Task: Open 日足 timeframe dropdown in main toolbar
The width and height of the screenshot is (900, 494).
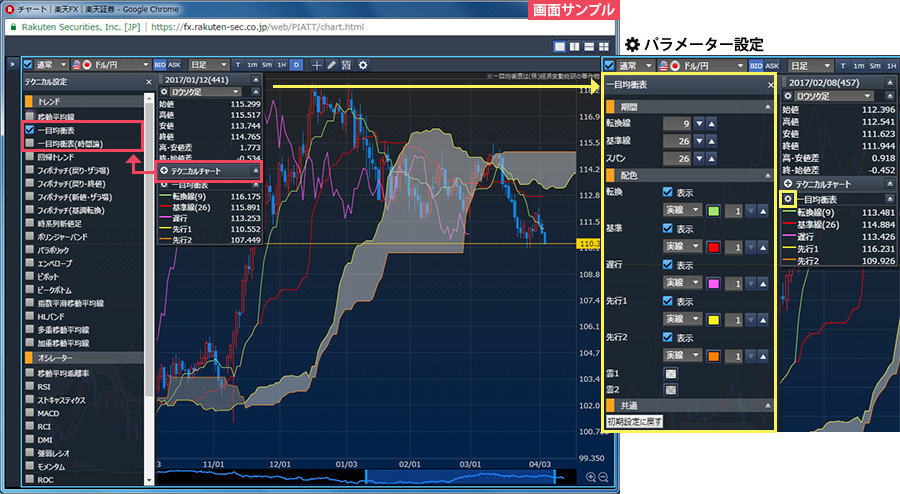Action: [x=208, y=65]
